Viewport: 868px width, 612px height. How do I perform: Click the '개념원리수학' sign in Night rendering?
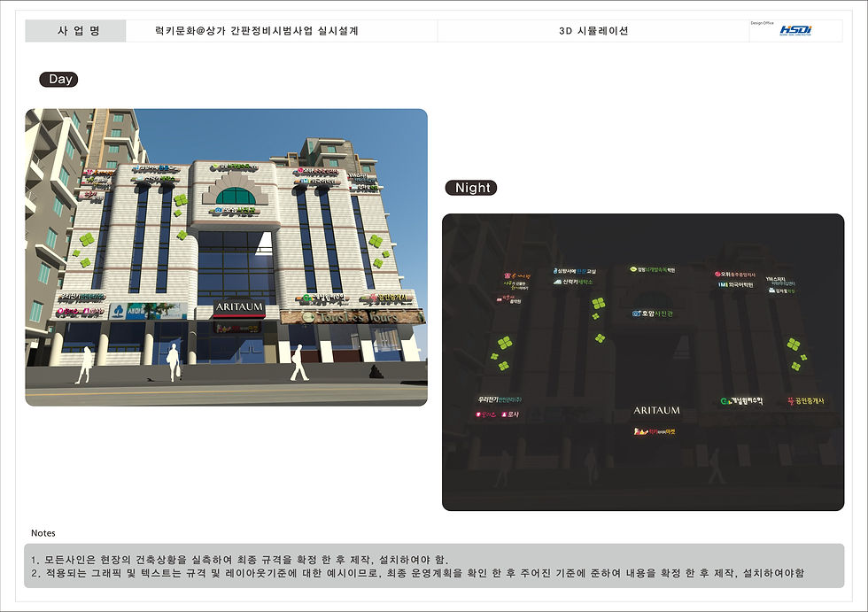point(742,400)
